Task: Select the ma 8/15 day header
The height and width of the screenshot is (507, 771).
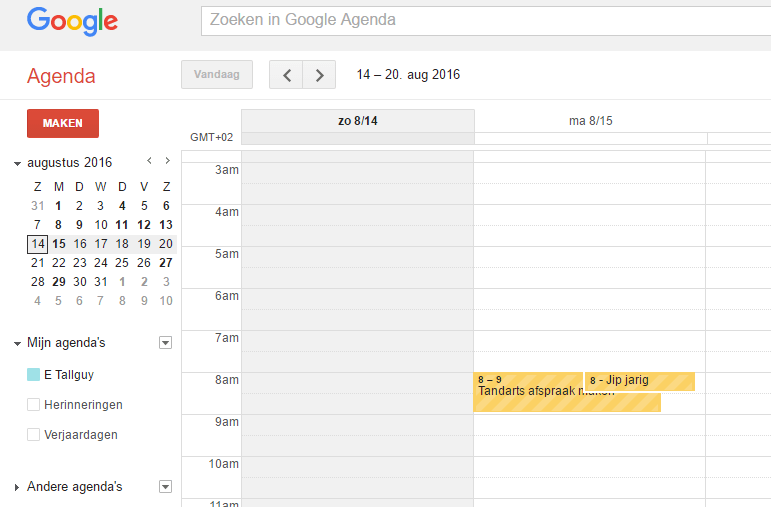Action: tap(590, 121)
